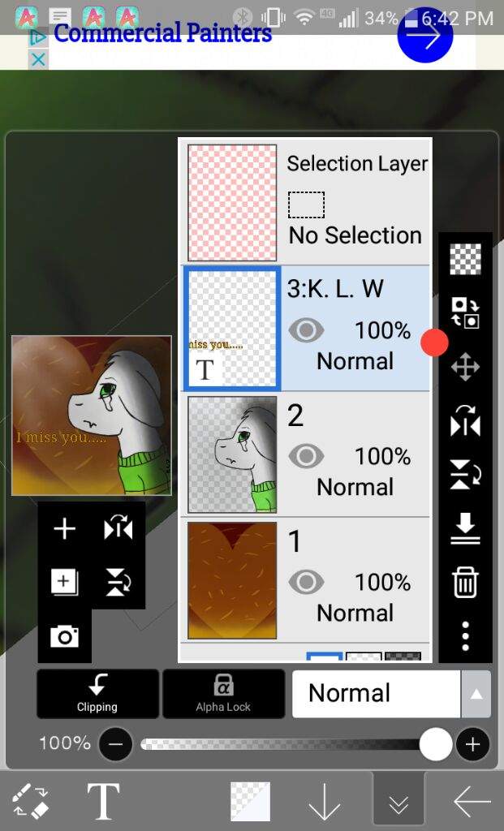The image size is (504, 831).
Task: Collapse layers panel with double-chevron down
Action: point(398,802)
